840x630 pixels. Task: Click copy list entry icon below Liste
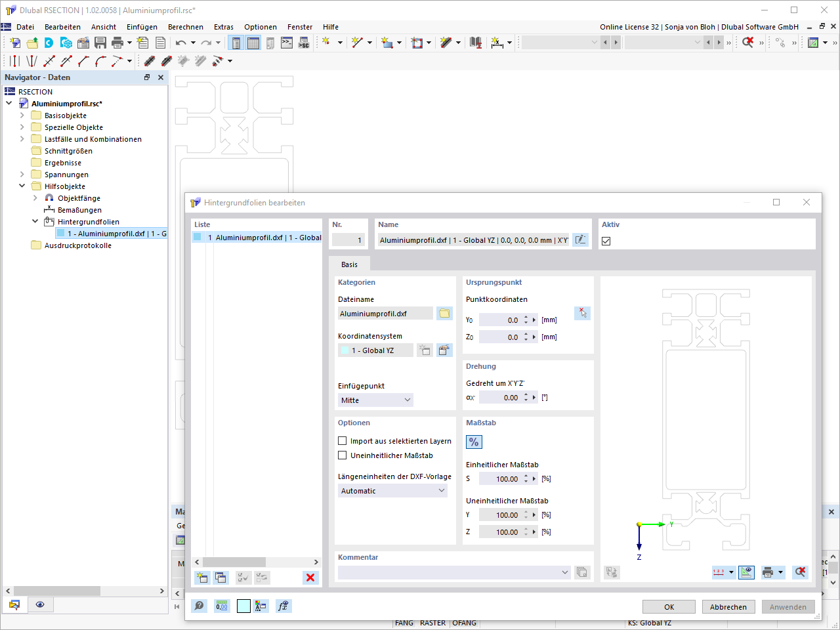click(x=220, y=577)
